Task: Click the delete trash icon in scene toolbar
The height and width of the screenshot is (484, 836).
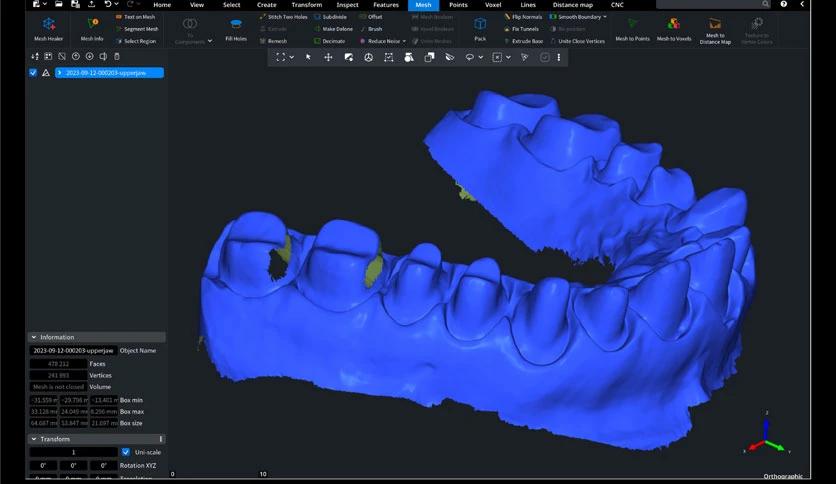Action: [x=117, y=57]
